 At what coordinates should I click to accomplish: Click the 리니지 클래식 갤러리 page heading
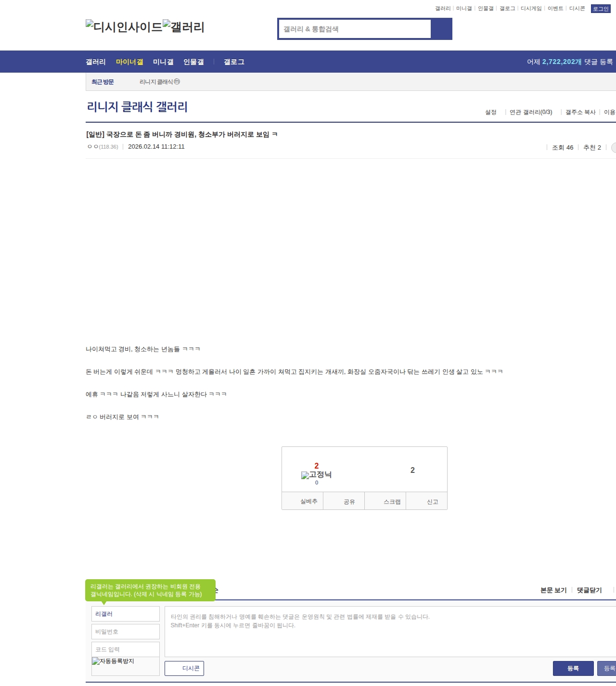coord(137,107)
